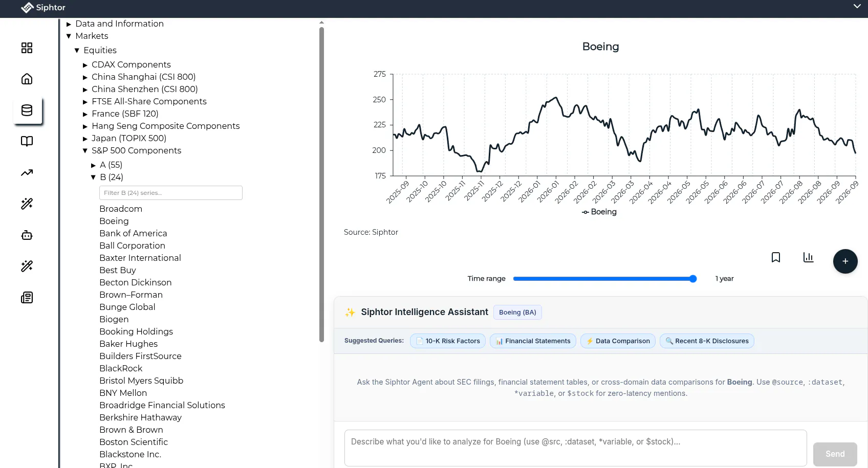This screenshot has width=868, height=468.
Task: Expand Japan (TOPIX 500)
Action: pyautogui.click(x=85, y=139)
